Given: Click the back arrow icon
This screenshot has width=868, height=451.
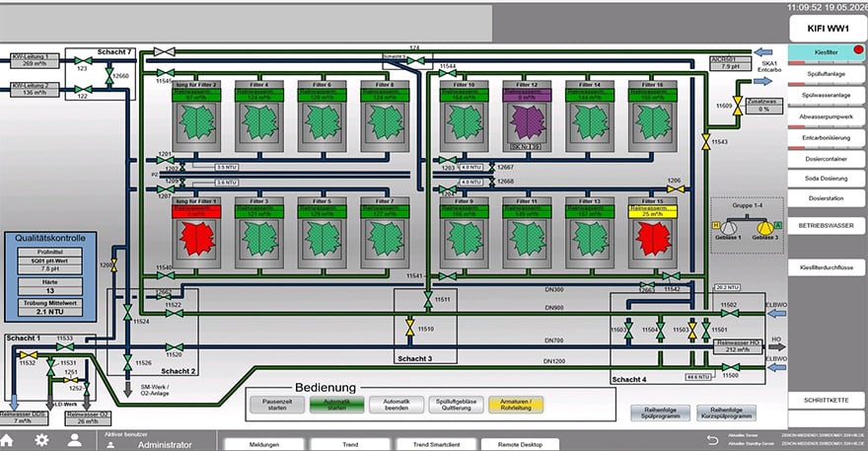Looking at the screenshot, I should pos(713,440).
